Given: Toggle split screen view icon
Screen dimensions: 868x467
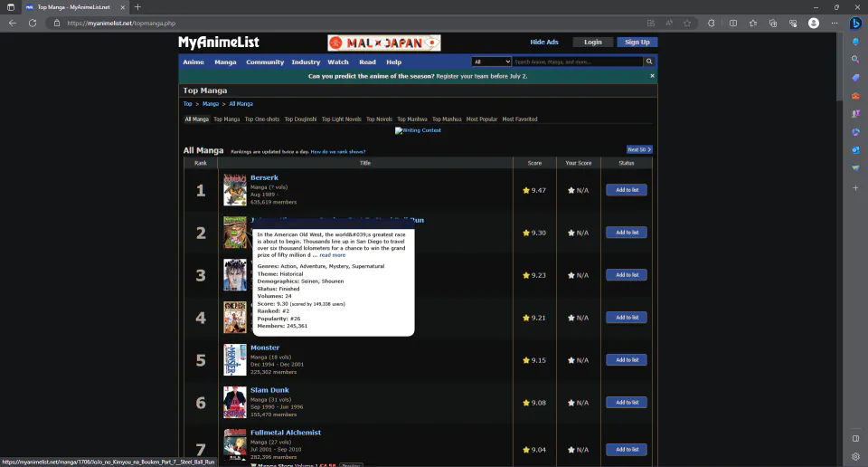Looking at the screenshot, I should tap(733, 24).
